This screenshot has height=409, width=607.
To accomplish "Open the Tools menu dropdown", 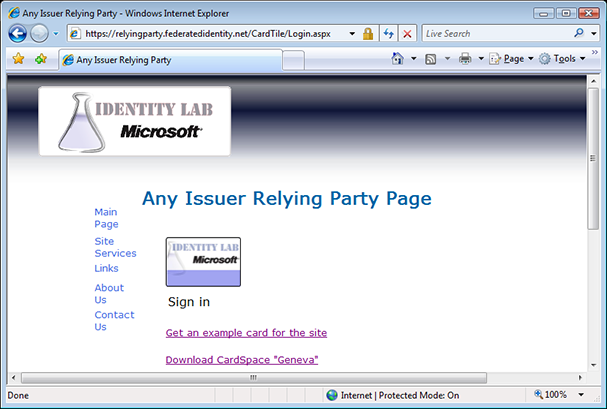I will pos(563,59).
